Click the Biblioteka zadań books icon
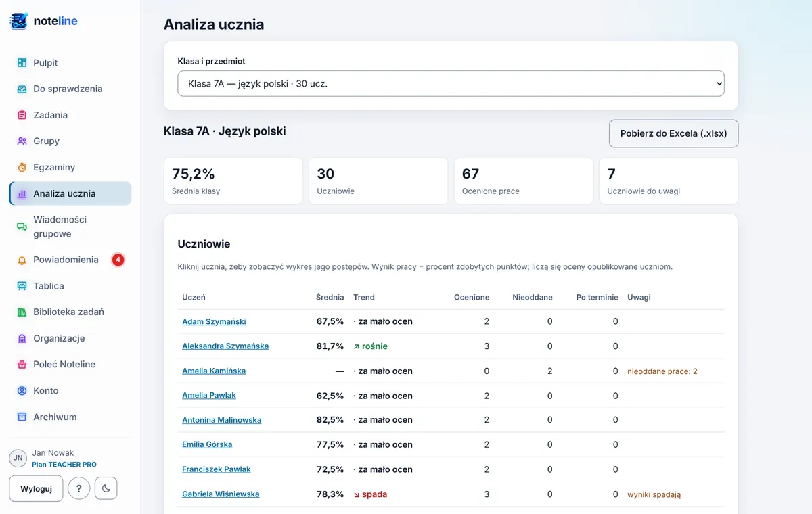 [x=22, y=312]
